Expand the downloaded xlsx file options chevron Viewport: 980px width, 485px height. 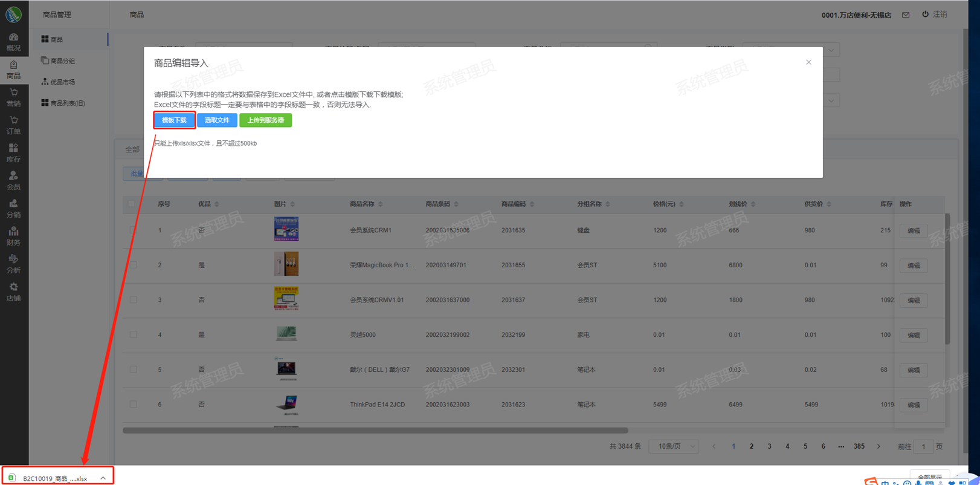103,478
